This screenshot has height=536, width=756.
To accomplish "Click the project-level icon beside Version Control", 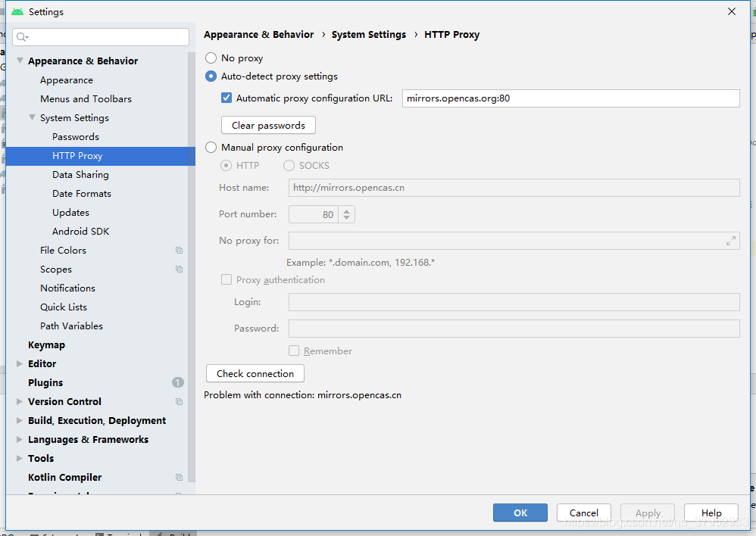I will point(179,402).
